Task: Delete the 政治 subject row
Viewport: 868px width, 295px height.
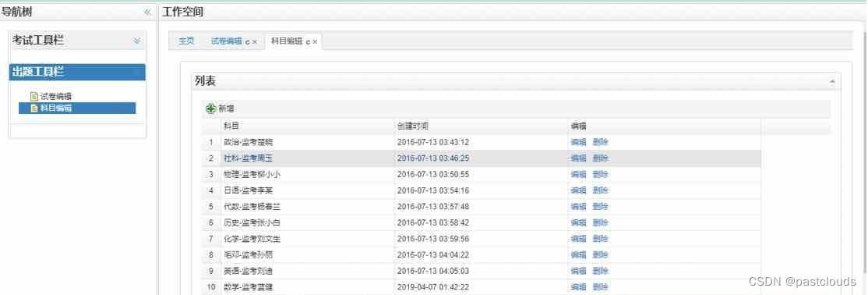Action: (600, 142)
